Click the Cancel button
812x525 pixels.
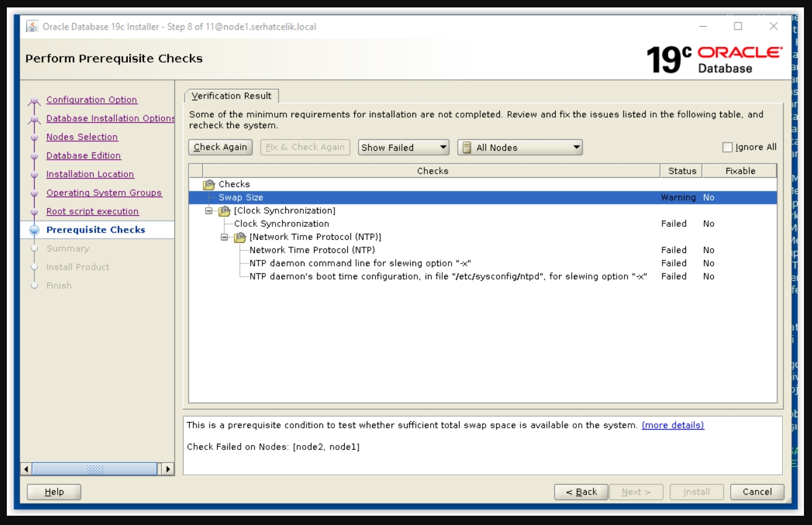757,492
